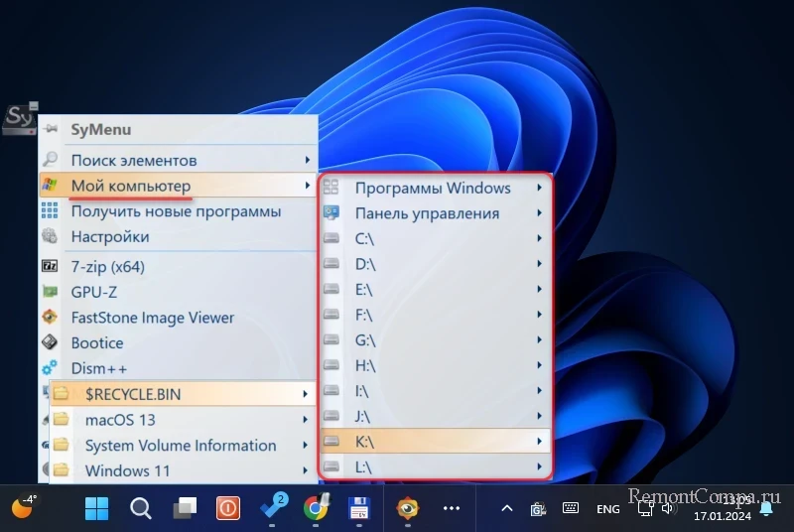This screenshot has width=794, height=532.
Task: Open the Панель управления entry
Action: point(427,213)
